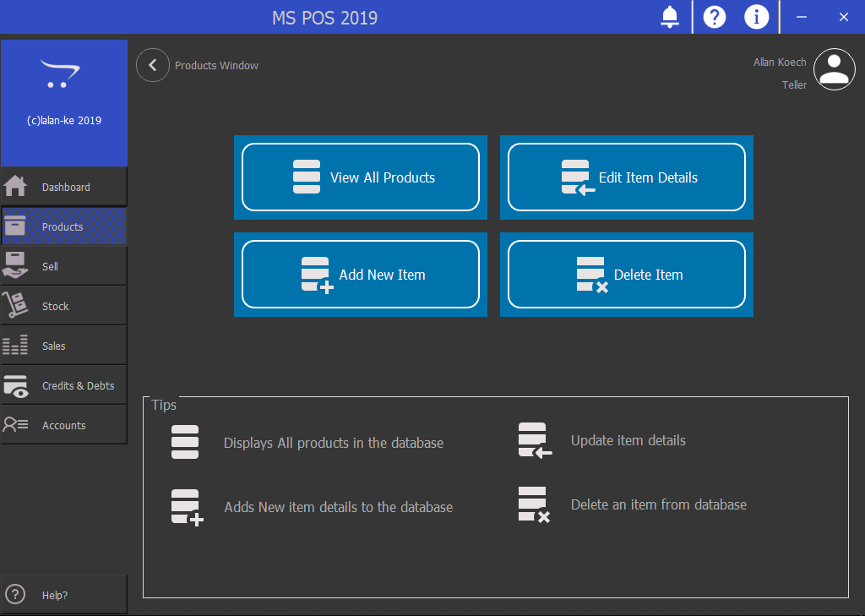
Task: Click the info icon in the title bar
Action: coord(756,17)
